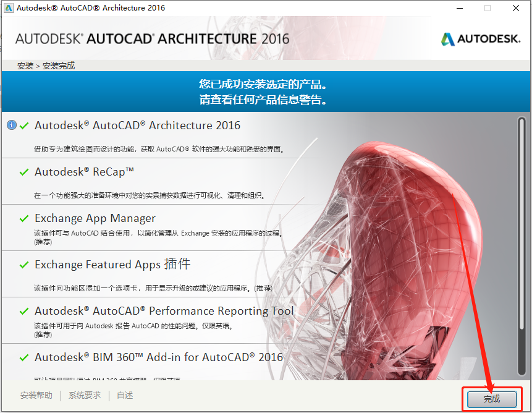Click green checkmark next to Autodesk ReCap
This screenshot has height=413, width=532.
tap(24, 172)
